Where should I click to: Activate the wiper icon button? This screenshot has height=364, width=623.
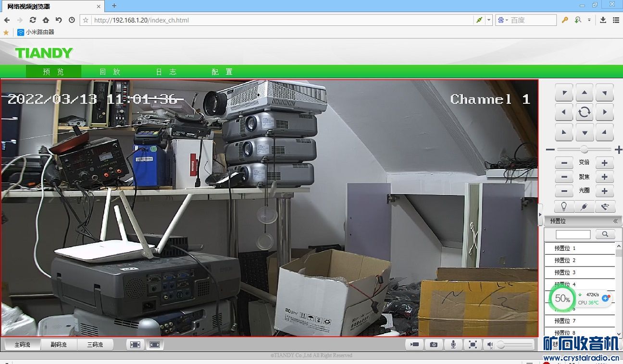(605, 207)
